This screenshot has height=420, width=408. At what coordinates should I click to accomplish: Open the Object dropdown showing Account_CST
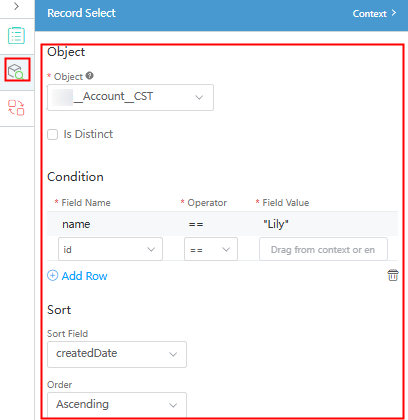[130, 97]
